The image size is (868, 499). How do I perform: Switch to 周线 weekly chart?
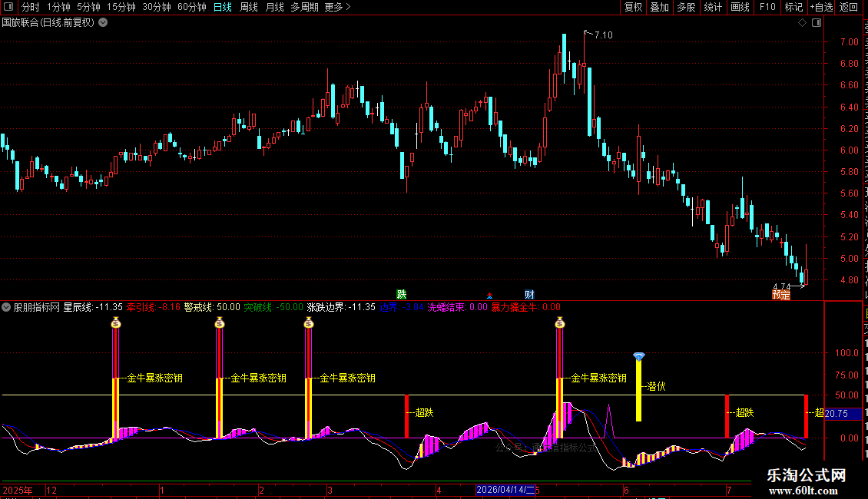coord(249,7)
